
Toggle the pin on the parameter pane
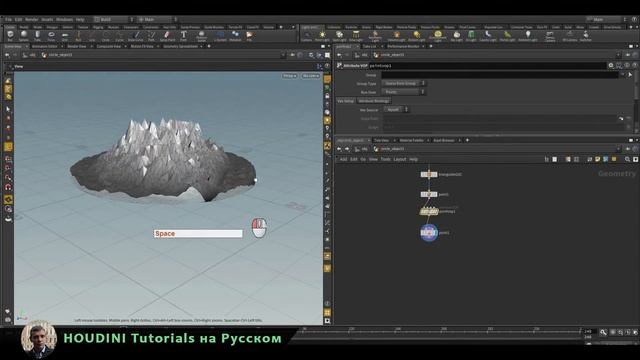628,55
